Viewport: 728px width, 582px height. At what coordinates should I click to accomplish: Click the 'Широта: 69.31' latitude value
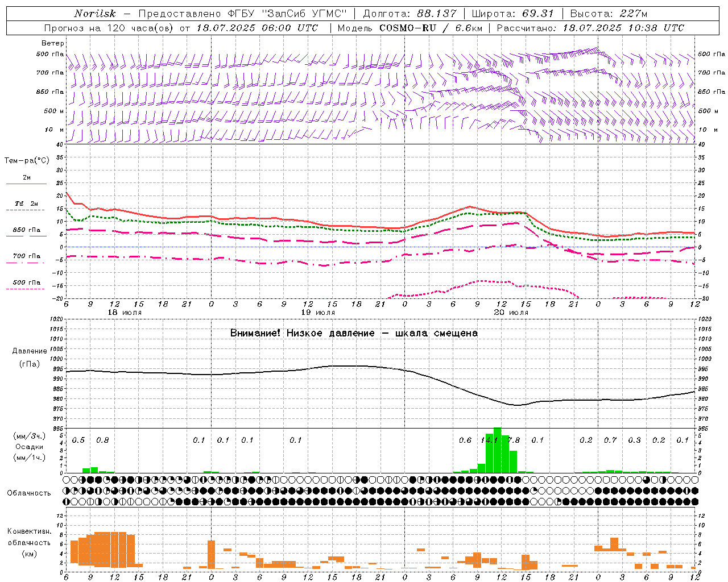512,14
